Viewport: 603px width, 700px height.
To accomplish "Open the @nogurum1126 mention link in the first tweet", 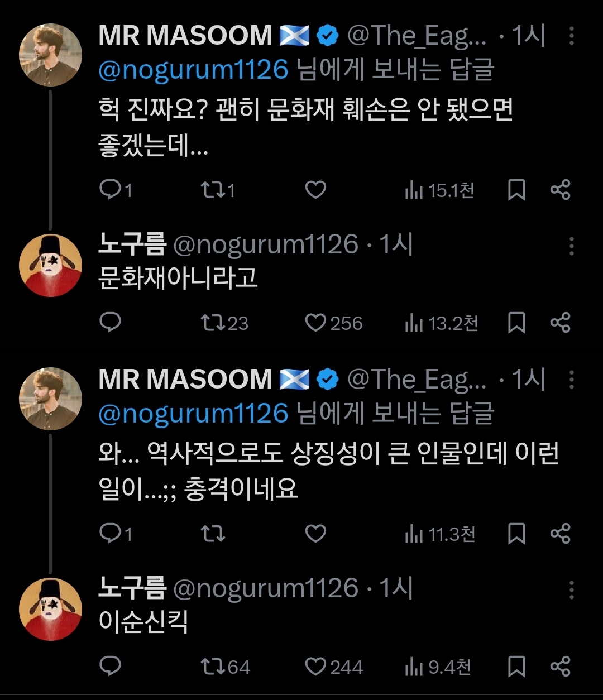I will (193, 70).
